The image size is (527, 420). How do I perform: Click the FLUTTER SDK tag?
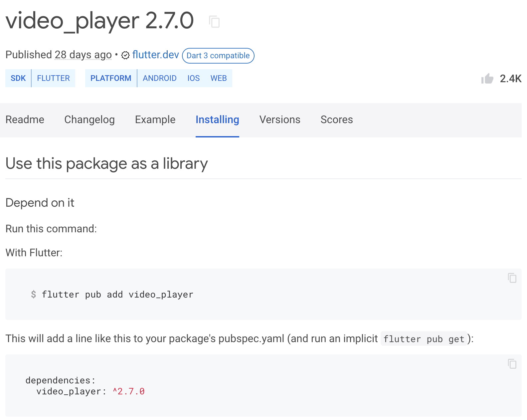tap(54, 78)
